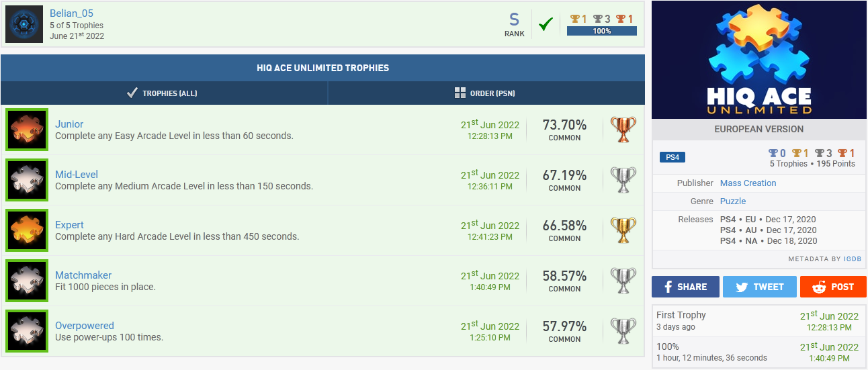Image resolution: width=868 pixels, height=370 pixels.
Task: Switch to Order (PSN) sorting tab
Action: click(485, 93)
